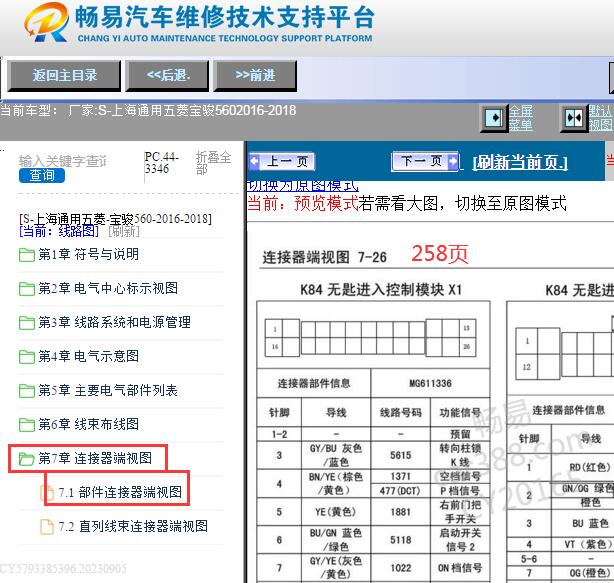Screen dimensions: 614x583
Task: Click wire number cell 5615
Action: click(x=401, y=455)
